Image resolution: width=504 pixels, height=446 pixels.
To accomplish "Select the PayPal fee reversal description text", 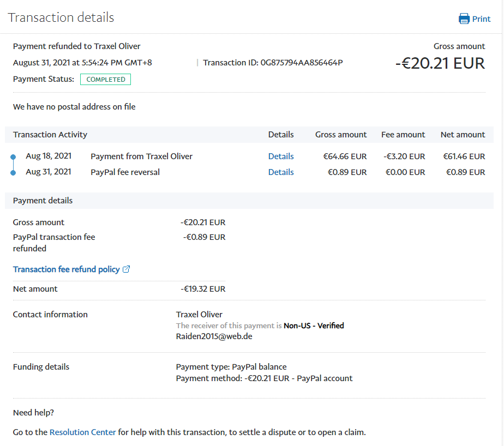I will [125, 172].
